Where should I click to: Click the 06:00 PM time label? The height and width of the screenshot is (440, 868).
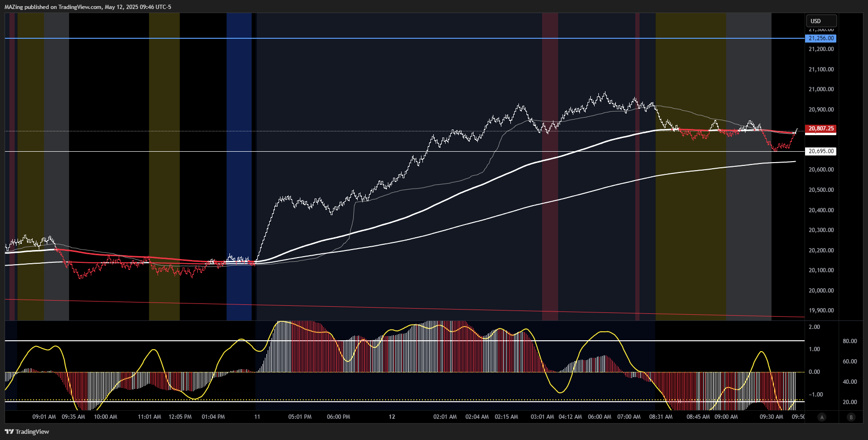click(339, 417)
